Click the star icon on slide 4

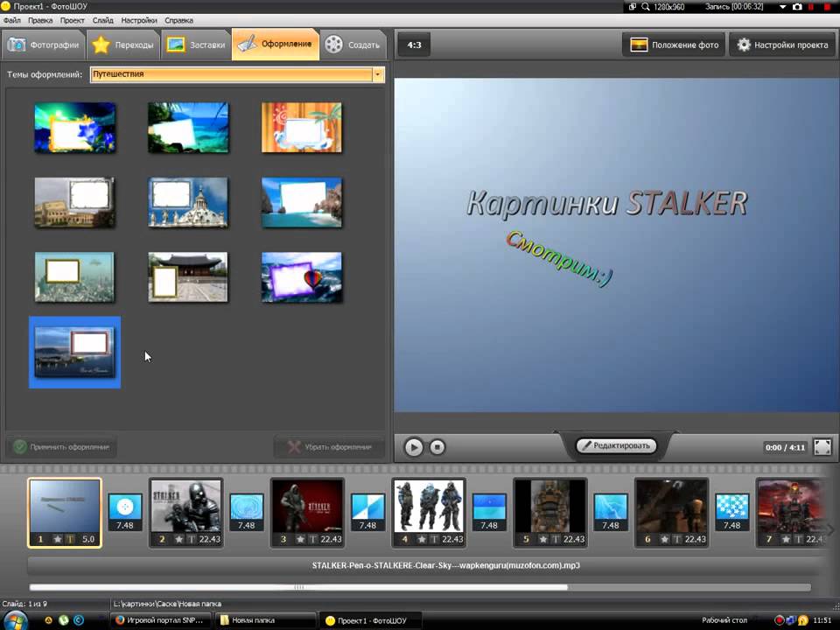click(x=422, y=540)
